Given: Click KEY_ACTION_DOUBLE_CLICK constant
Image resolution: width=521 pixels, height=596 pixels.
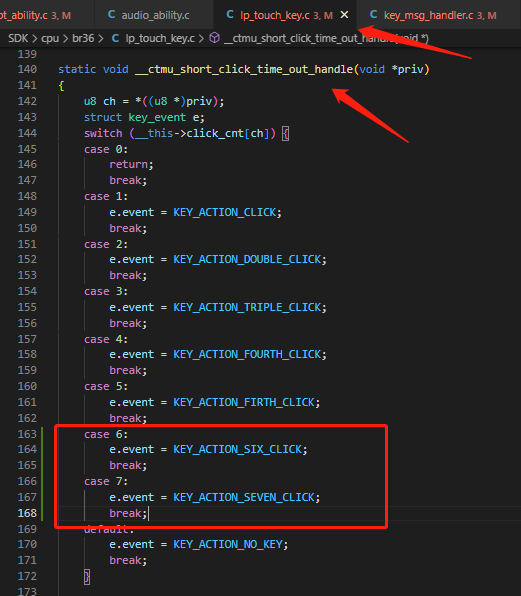Looking at the screenshot, I should (x=247, y=259).
